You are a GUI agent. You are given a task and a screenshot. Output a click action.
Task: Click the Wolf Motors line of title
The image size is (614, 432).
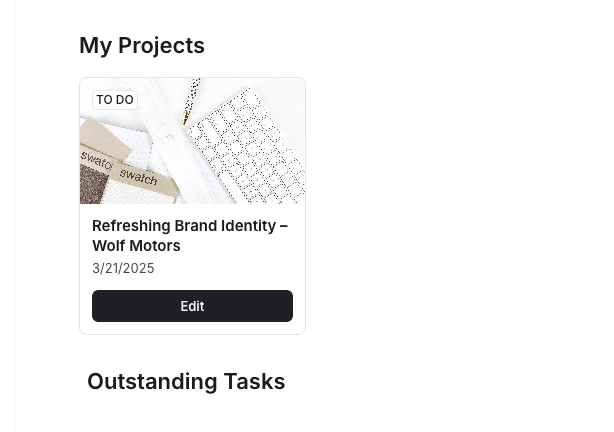click(x=136, y=246)
